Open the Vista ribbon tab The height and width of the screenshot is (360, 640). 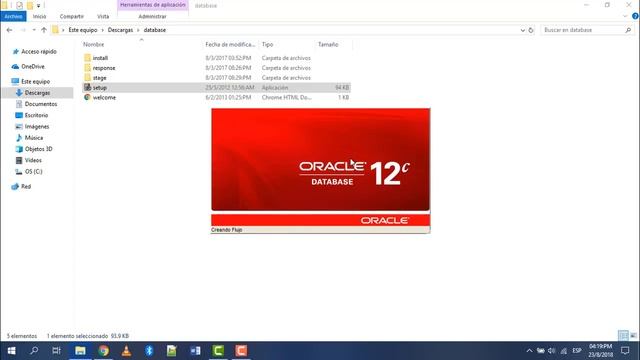click(x=103, y=16)
